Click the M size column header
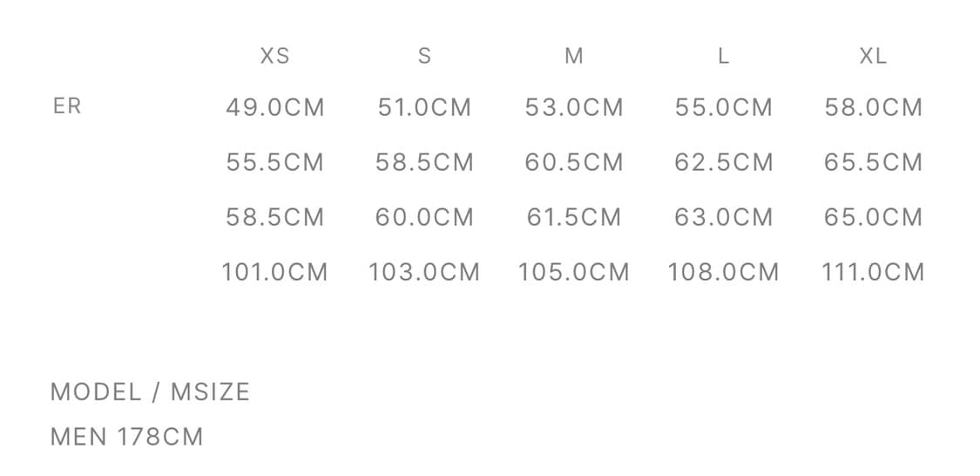This screenshot has width=980, height=476. pyautogui.click(x=573, y=56)
